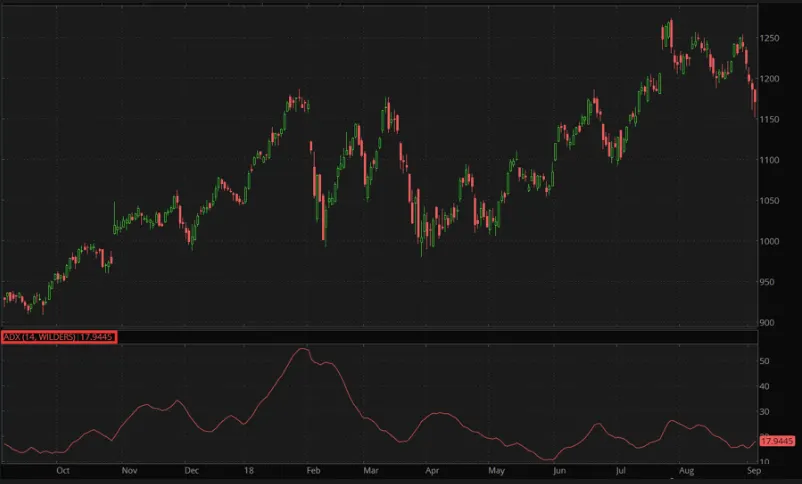Click the Dec label on time axis

191,471
